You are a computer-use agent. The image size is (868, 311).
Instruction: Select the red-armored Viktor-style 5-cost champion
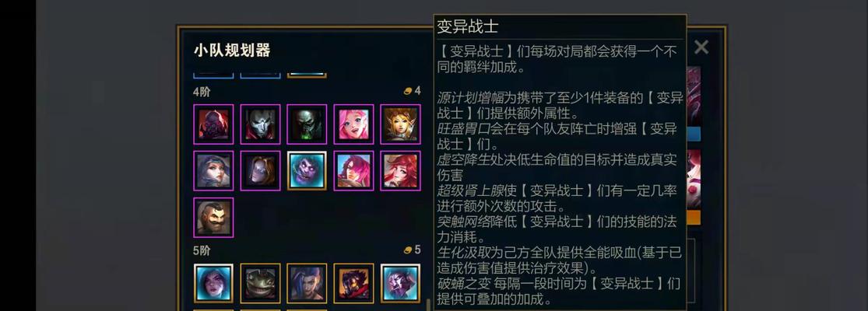point(353,283)
